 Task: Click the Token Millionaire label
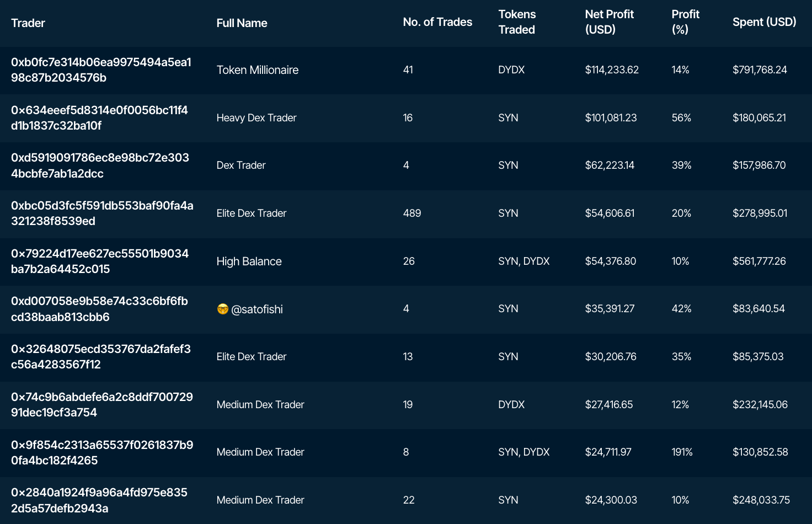point(258,70)
